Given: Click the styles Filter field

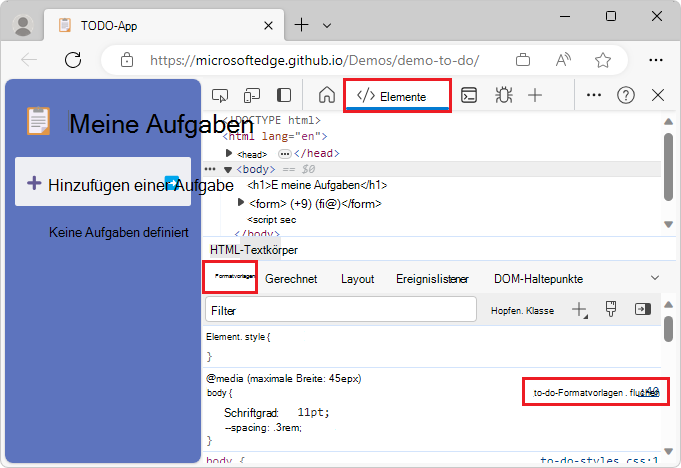Looking at the screenshot, I should pyautogui.click(x=341, y=310).
